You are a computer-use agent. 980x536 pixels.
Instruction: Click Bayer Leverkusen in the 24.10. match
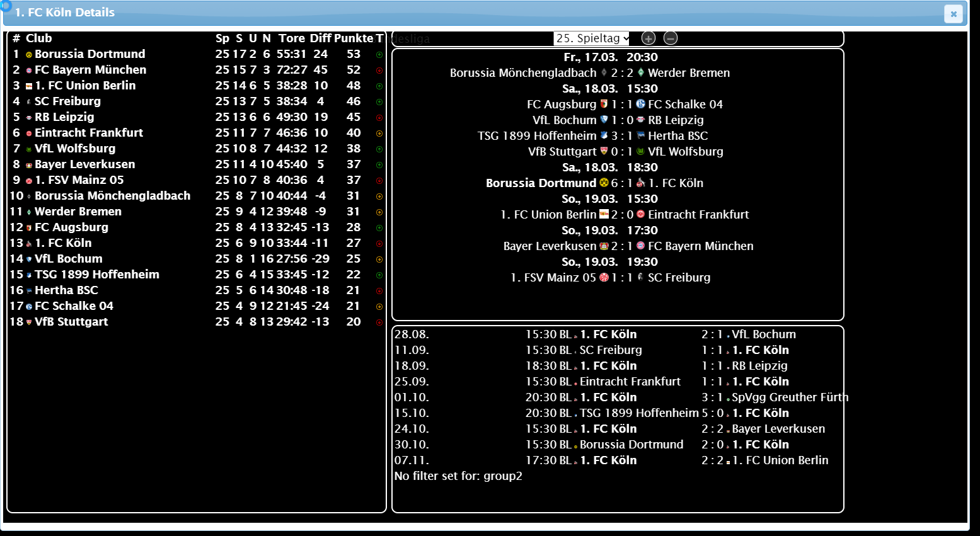tap(778, 429)
